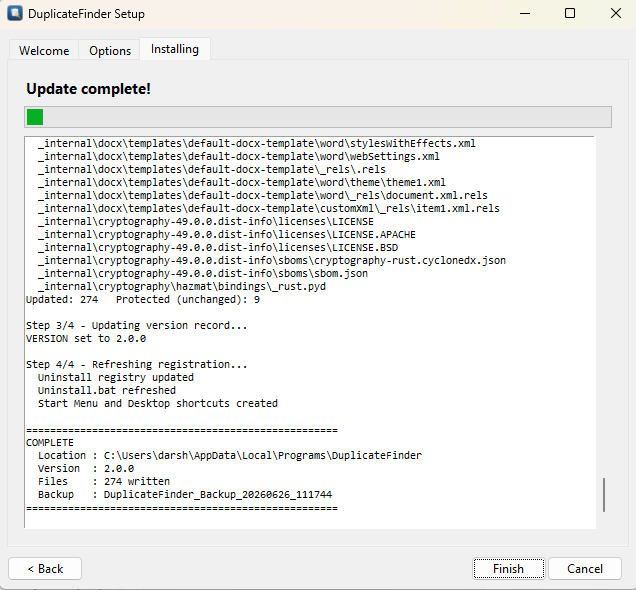Click the green install progress bar
This screenshot has height=590, width=636.
318,117
